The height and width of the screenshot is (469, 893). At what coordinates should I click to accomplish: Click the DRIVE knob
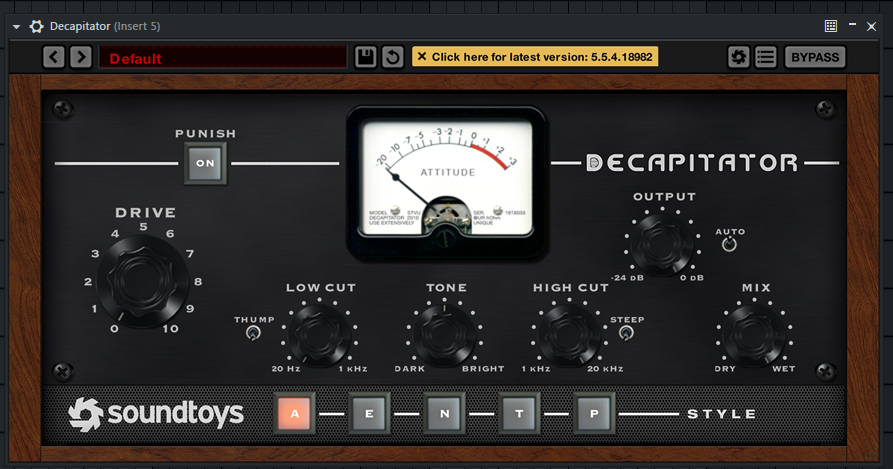tap(142, 281)
